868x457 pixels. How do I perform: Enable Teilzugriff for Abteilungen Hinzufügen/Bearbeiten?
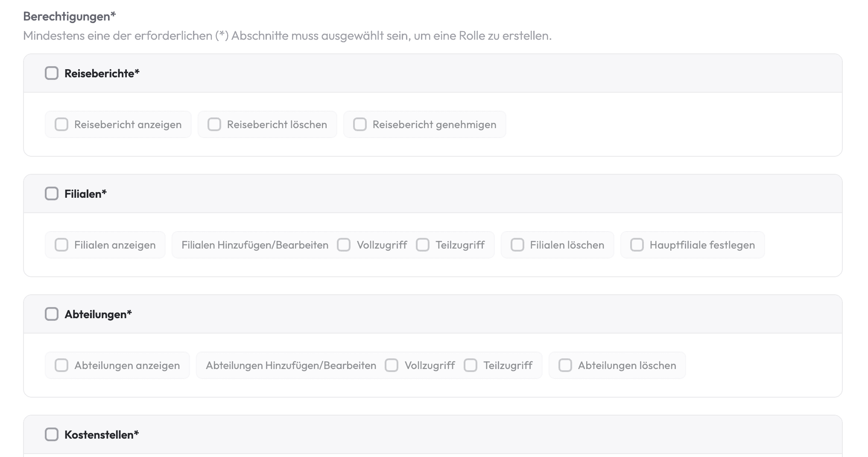pyautogui.click(x=471, y=365)
